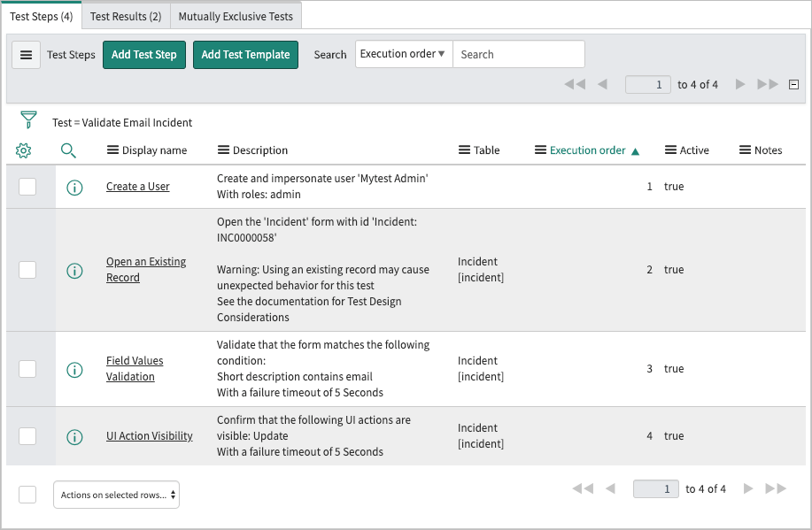Collapse the list with the minus icon
This screenshot has width=812, height=530.
pos(794,84)
